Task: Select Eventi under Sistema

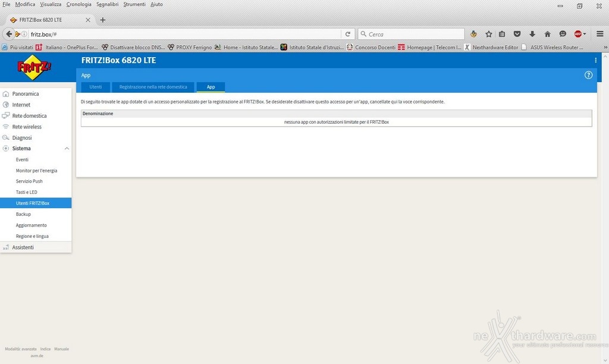Action: click(x=22, y=159)
